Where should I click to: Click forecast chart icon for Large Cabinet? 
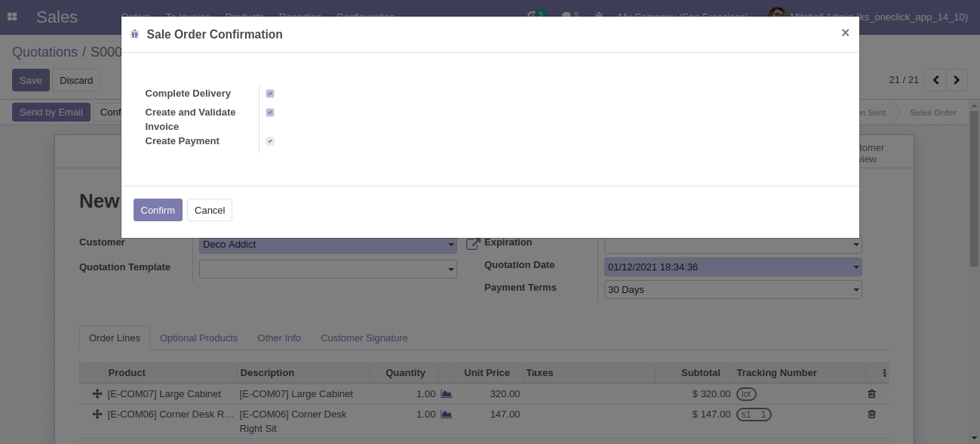446,393
